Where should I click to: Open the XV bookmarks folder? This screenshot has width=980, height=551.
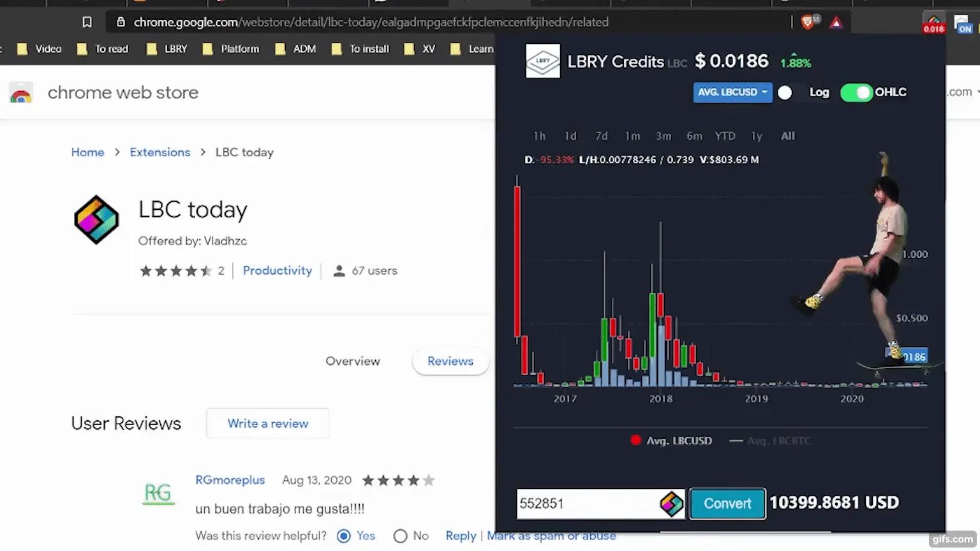point(419,48)
